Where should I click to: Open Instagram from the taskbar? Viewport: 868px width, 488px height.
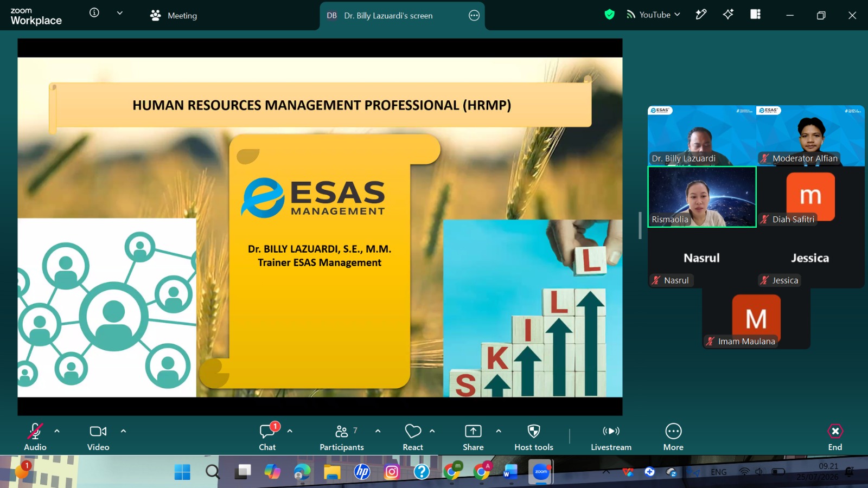pyautogui.click(x=392, y=472)
